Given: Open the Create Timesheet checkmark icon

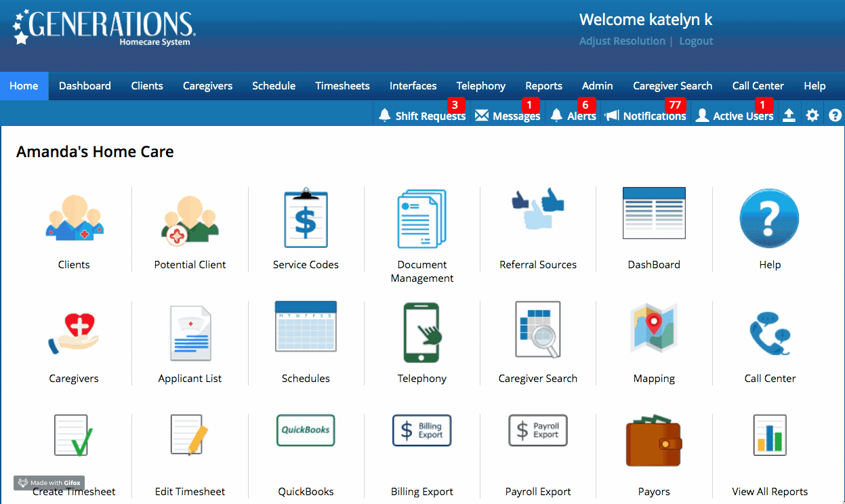Looking at the screenshot, I should (x=74, y=436).
